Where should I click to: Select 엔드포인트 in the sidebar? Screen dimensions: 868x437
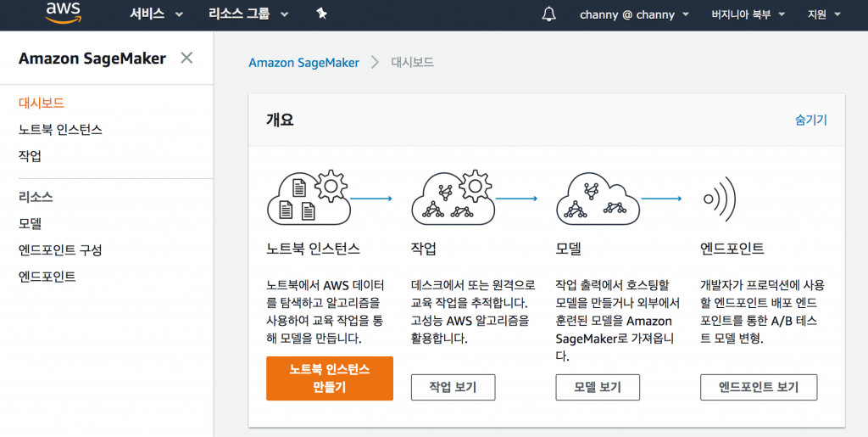(47, 277)
